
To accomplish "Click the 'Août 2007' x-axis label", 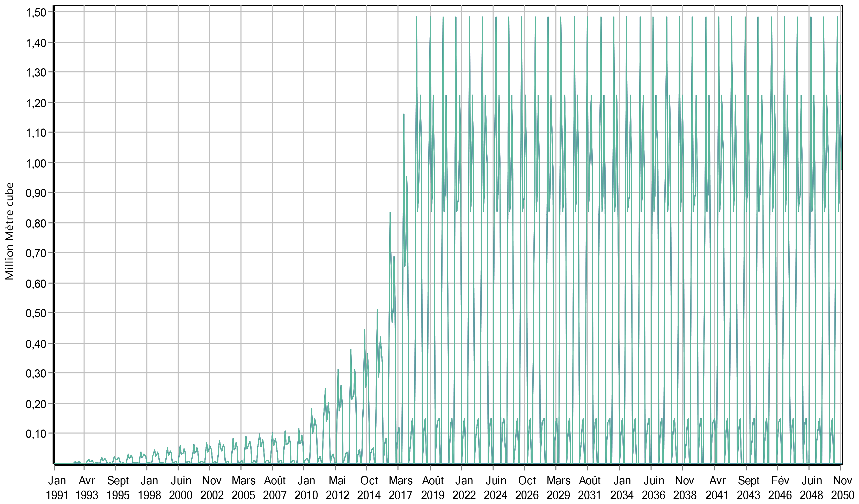I will point(275,488).
